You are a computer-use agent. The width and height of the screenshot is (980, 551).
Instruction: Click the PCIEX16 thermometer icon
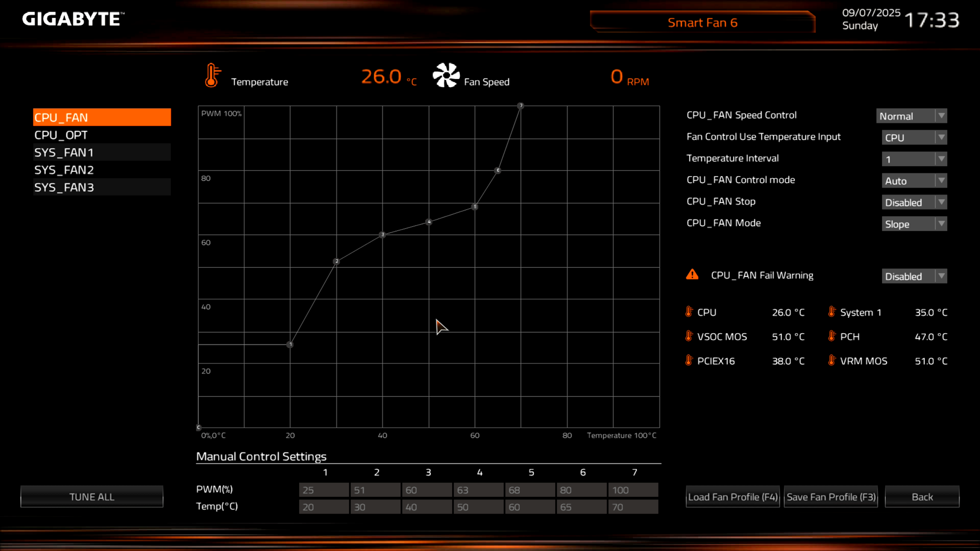pos(689,361)
